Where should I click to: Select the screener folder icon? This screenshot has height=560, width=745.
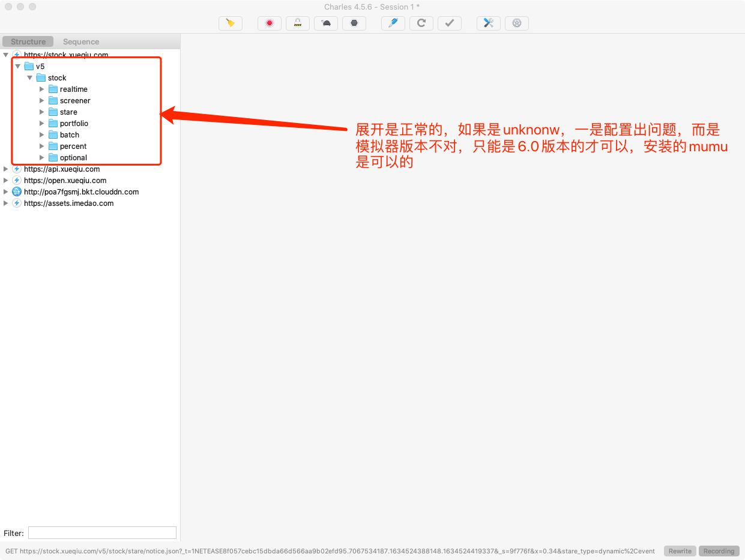coord(53,100)
